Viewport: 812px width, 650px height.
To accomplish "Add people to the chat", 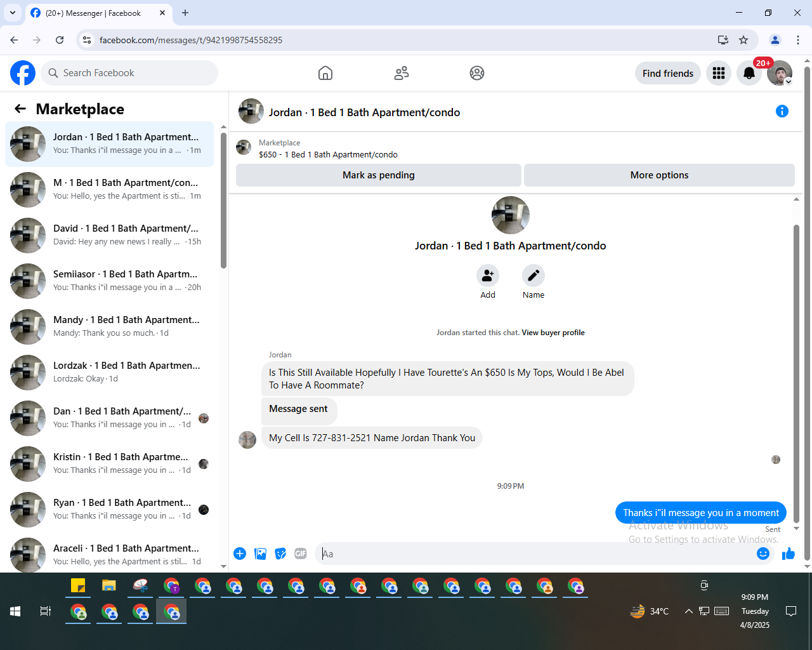I will pyautogui.click(x=488, y=275).
